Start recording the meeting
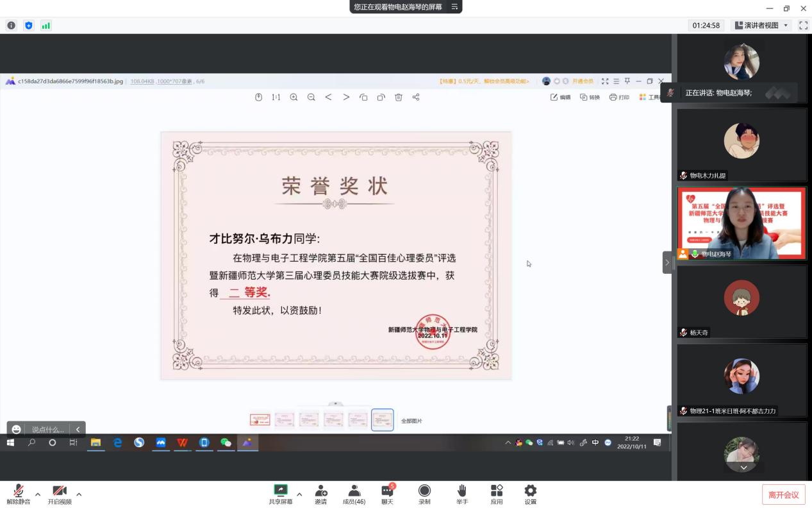Image resolution: width=812 pixels, height=508 pixels. [424, 491]
